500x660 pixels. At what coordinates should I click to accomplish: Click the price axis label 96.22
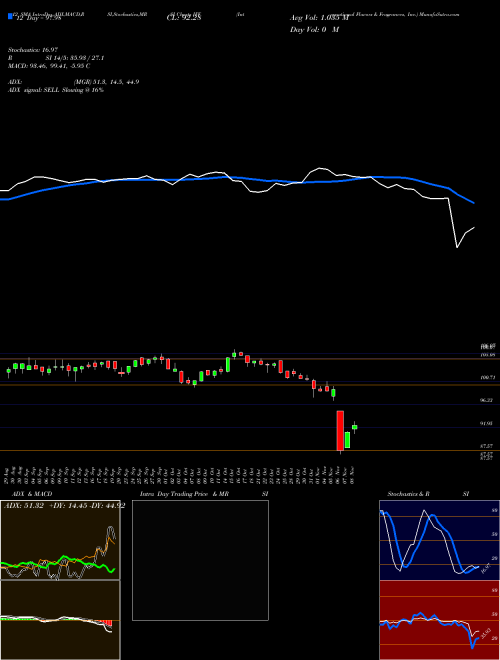click(486, 401)
